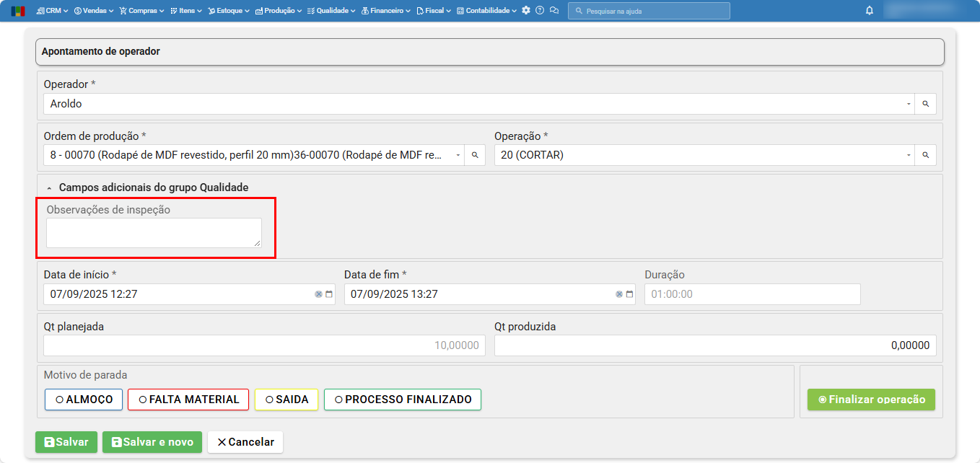Click the Qt planejada field
The height and width of the screenshot is (463, 980).
click(x=264, y=345)
